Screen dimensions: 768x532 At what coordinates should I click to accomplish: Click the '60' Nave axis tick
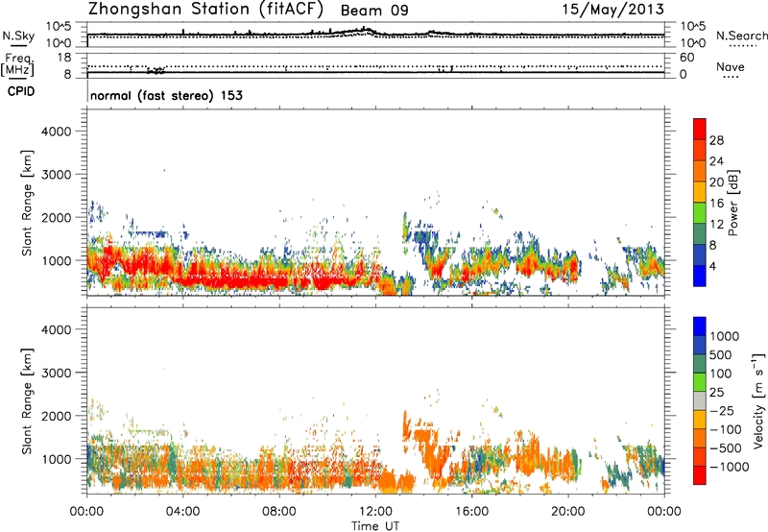[686, 58]
